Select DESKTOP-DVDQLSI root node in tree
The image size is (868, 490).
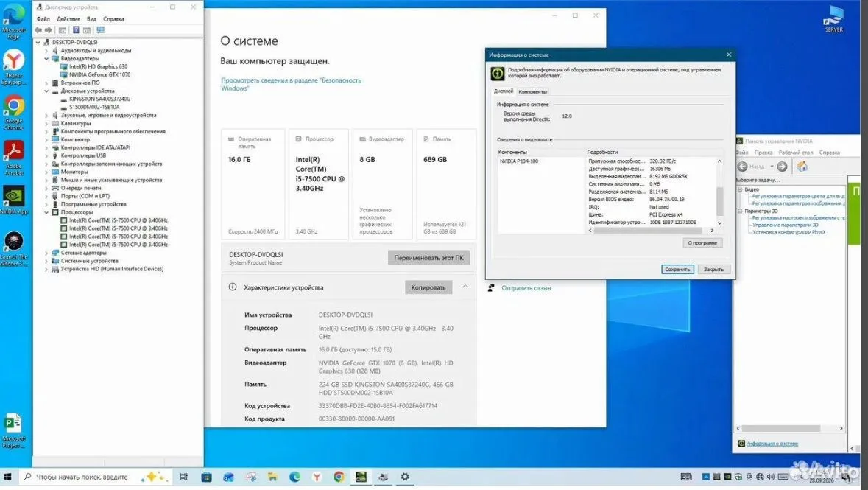[x=75, y=42]
